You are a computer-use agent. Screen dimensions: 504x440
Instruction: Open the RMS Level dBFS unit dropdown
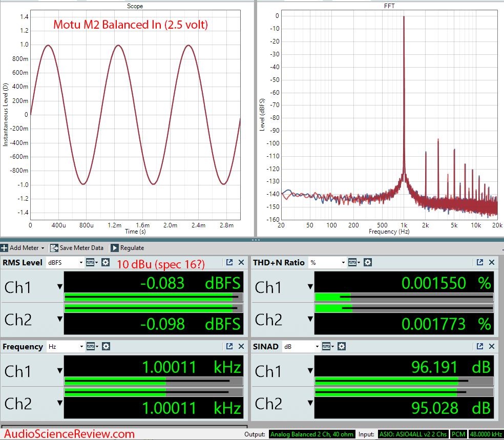point(65,263)
